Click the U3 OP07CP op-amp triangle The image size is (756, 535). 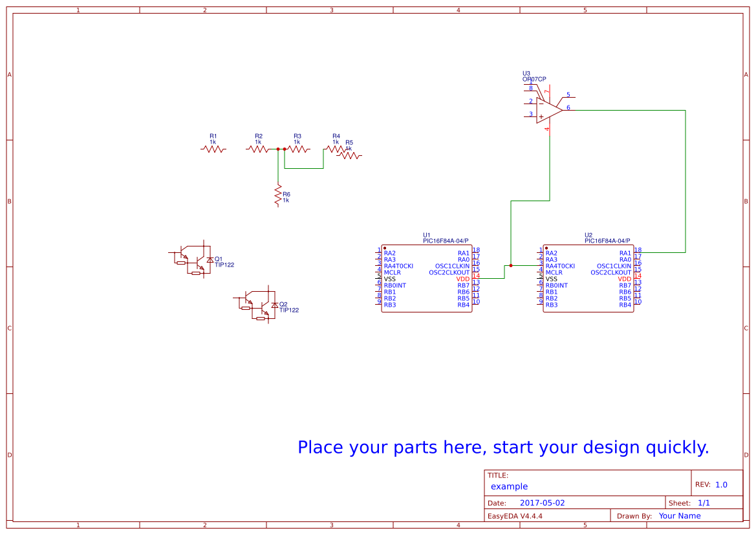click(x=548, y=111)
